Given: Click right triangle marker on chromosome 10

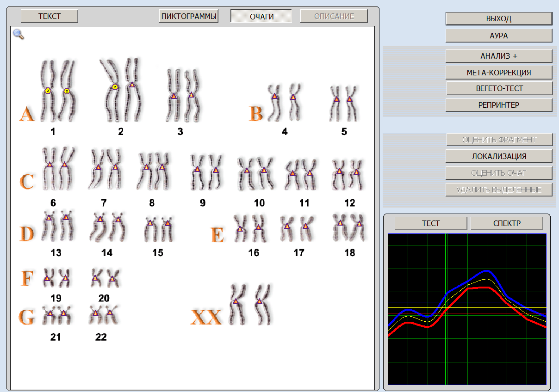Looking at the screenshot, I should 264,170.
